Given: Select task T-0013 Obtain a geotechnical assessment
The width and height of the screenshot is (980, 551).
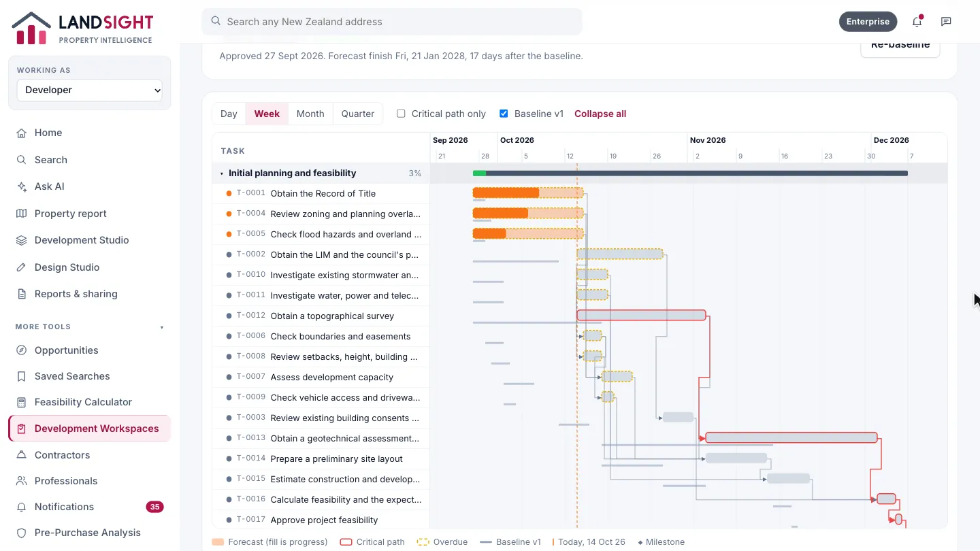Looking at the screenshot, I should click(x=321, y=439).
